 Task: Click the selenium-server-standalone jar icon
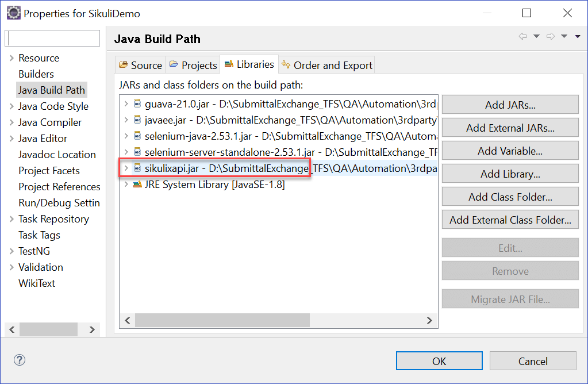[x=137, y=152]
